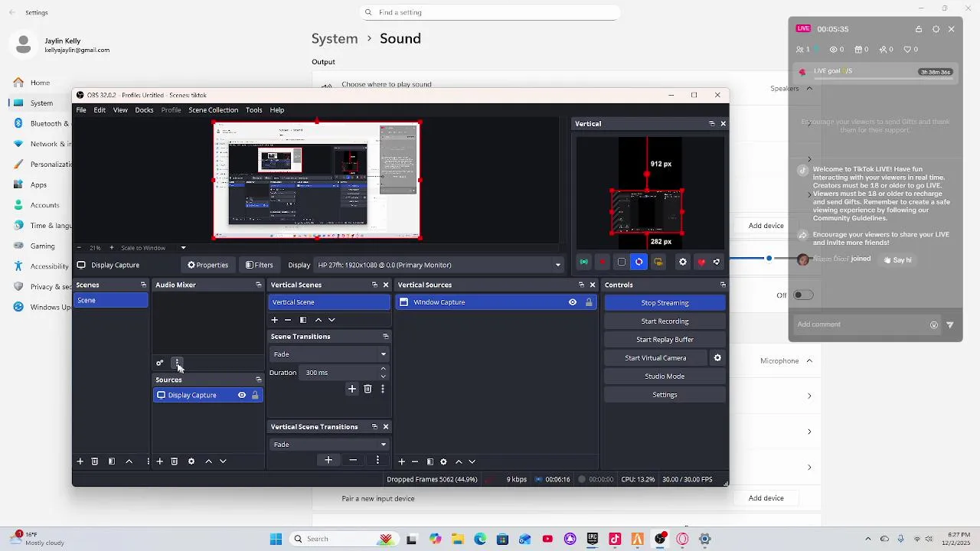
Task: Toggle the Off switch in Sound settings
Action: click(x=803, y=295)
